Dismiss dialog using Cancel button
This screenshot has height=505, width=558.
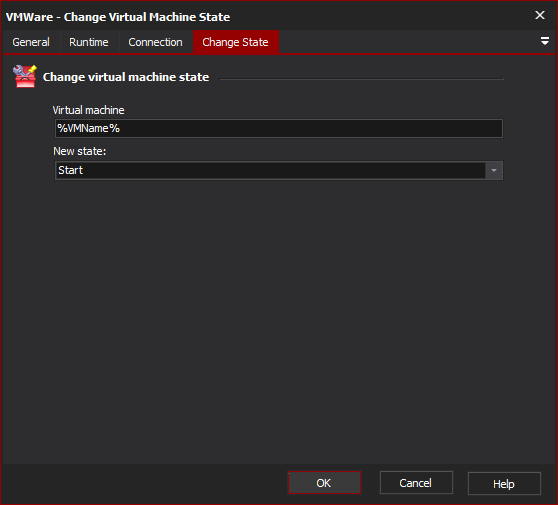click(416, 483)
